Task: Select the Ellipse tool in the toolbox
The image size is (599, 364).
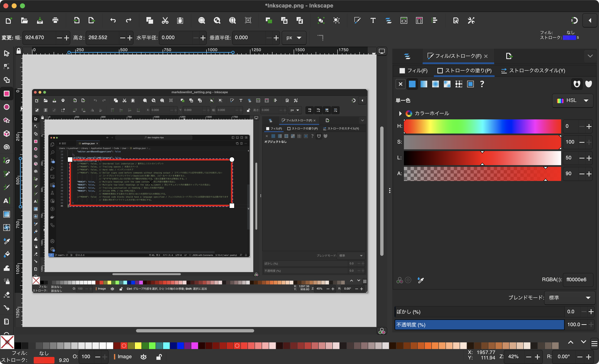Action: pyautogui.click(x=6, y=107)
